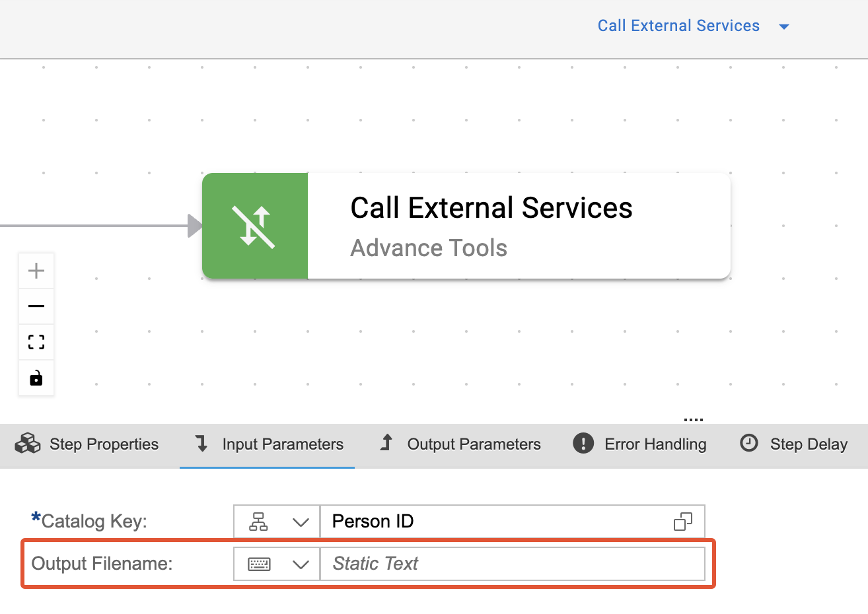The image size is (868, 614).
Task: Select the Step Delay tab
Action: (793, 444)
